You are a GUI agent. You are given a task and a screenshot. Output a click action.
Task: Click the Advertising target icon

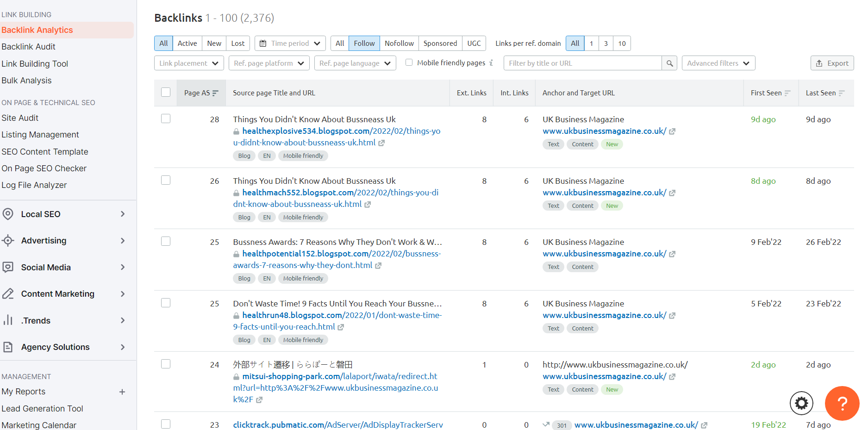[x=8, y=241]
